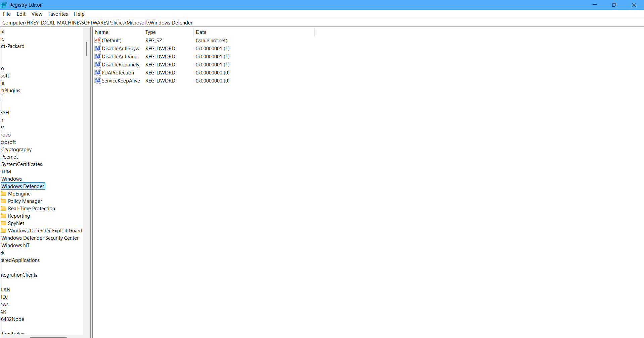Select Windows Defender Exploit Guard key
The height and width of the screenshot is (338, 644).
pyautogui.click(x=45, y=231)
